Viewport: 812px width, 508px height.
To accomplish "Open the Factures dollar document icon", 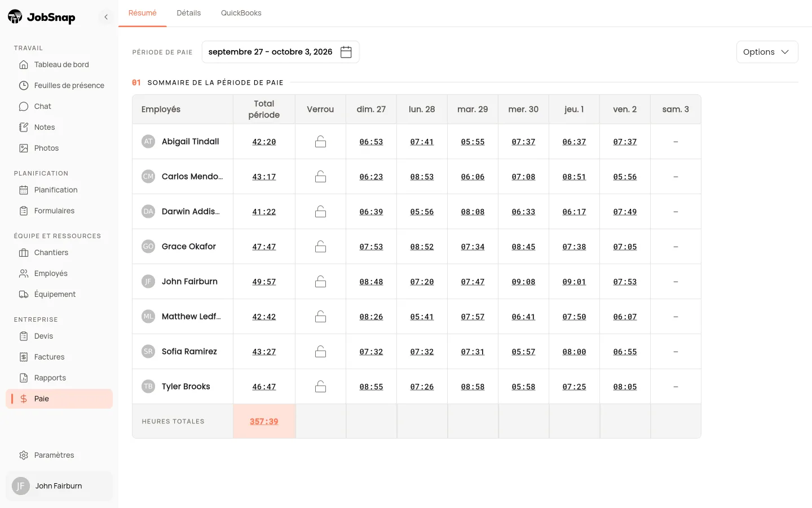I will [x=24, y=357].
